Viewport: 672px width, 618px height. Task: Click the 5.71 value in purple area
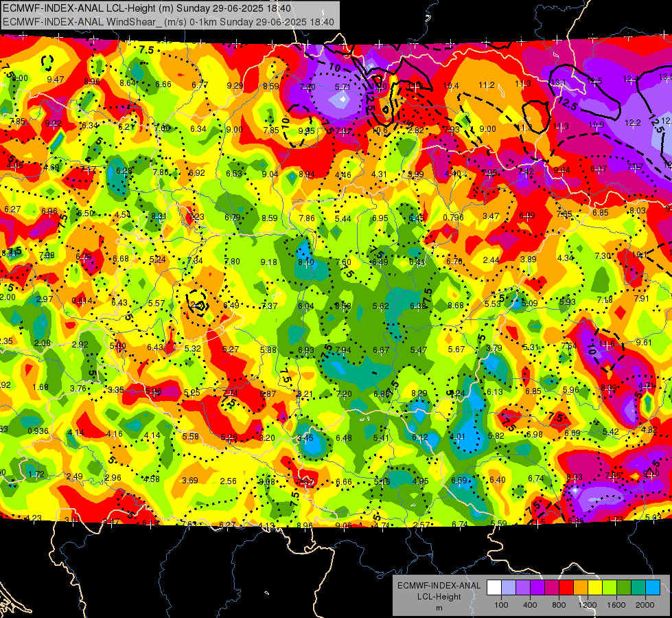343,87
